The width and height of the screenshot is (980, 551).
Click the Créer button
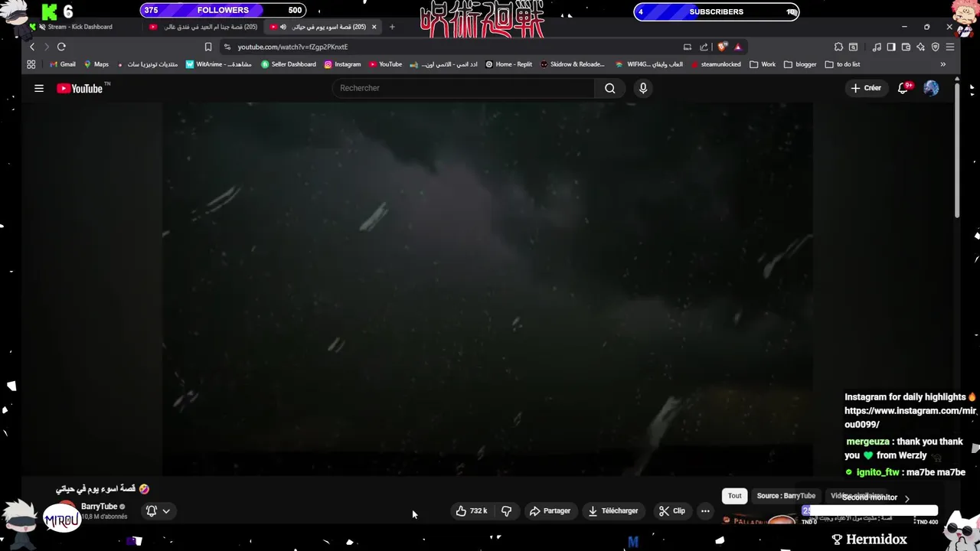tap(866, 88)
